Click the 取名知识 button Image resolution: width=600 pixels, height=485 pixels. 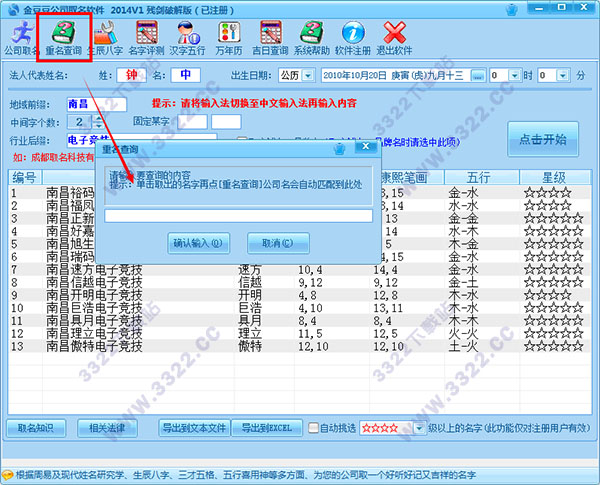pyautogui.click(x=36, y=428)
